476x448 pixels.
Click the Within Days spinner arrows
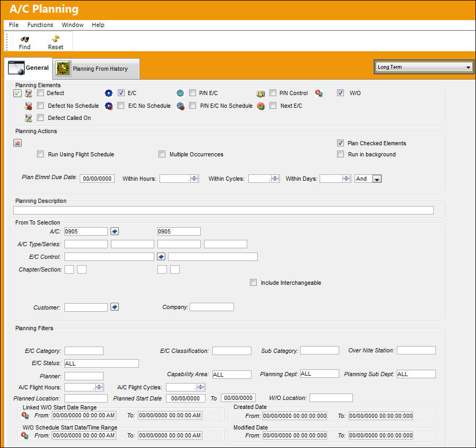point(347,179)
